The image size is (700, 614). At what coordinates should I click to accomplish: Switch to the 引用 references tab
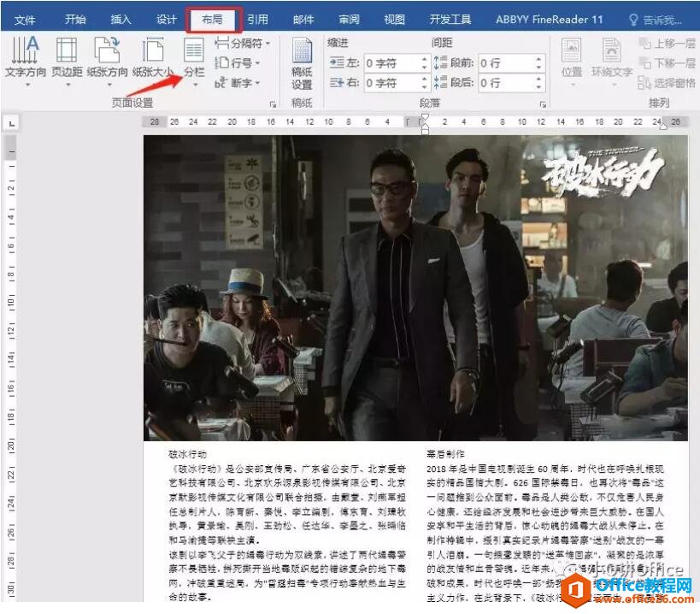point(257,20)
